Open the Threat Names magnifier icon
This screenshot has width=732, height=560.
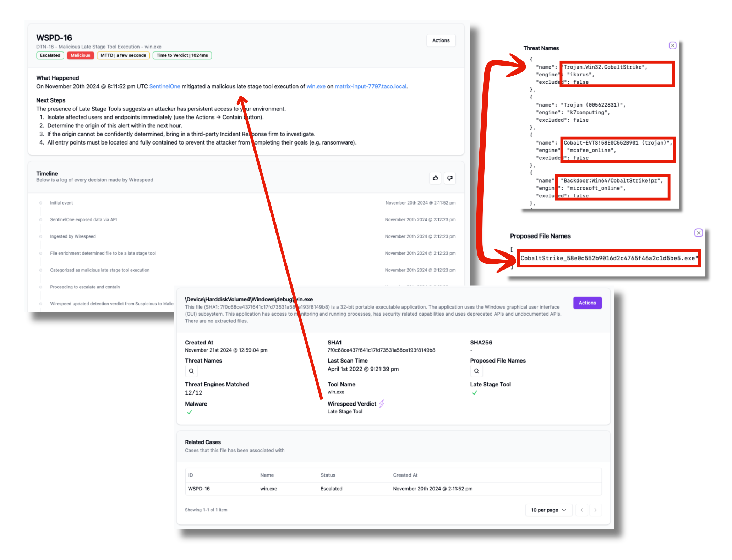[191, 371]
